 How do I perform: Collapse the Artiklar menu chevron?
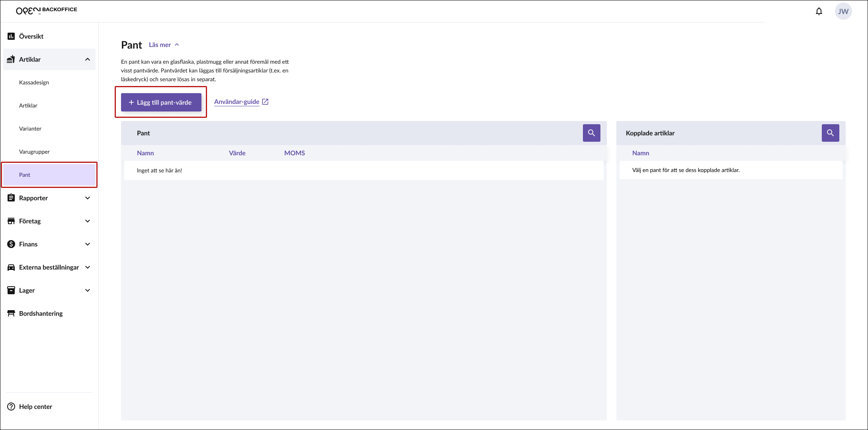(x=88, y=59)
